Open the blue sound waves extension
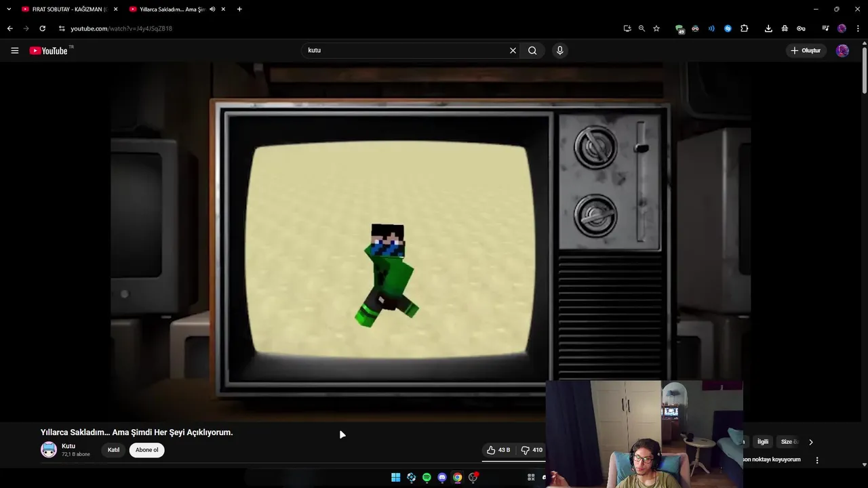Viewport: 868px width, 488px height. (x=711, y=28)
